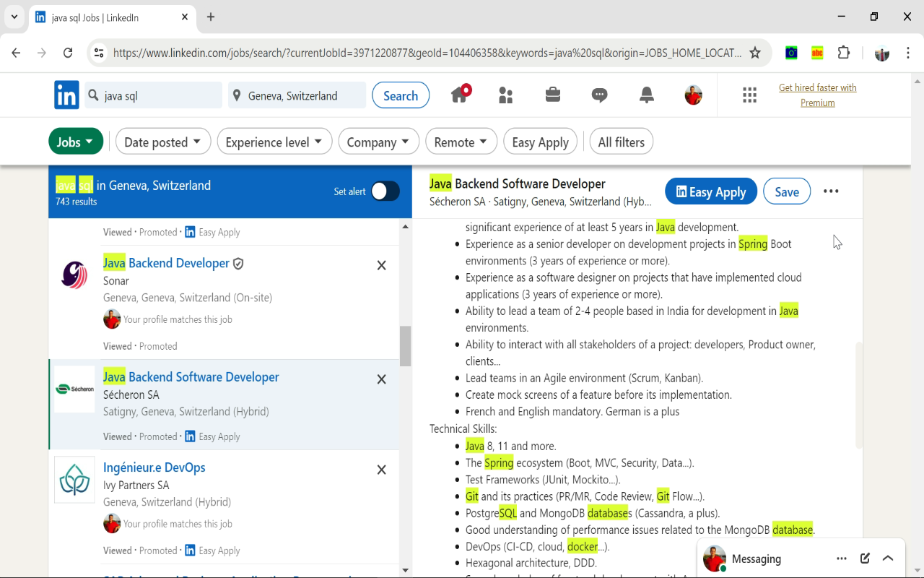Dismiss the Ingénieur.e DevOps job listing
The image size is (924, 578).
pyautogui.click(x=381, y=469)
